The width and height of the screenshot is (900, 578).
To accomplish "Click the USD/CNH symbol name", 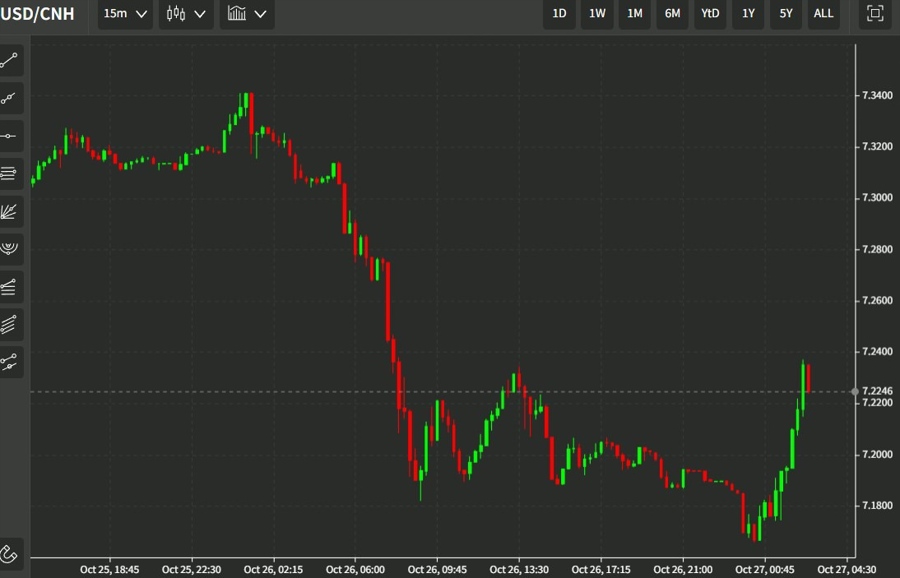I will [x=37, y=14].
